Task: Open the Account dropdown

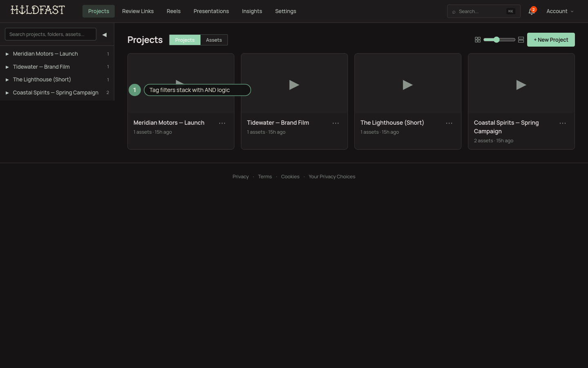Action: coord(560,11)
